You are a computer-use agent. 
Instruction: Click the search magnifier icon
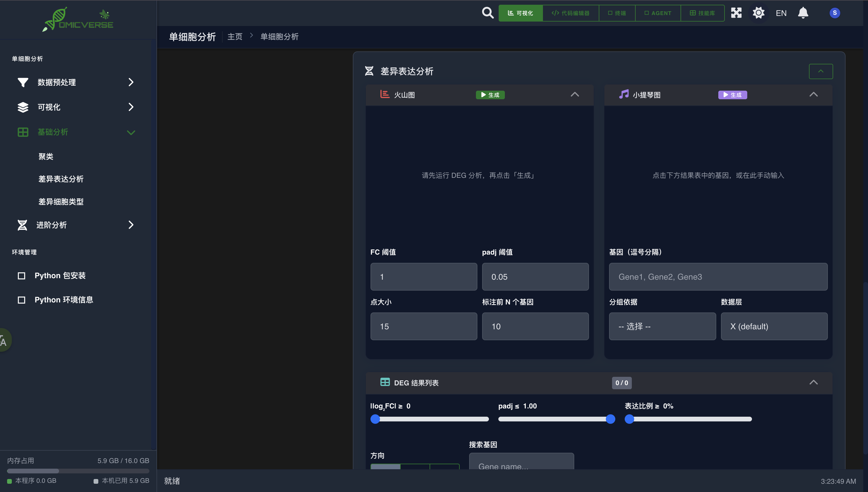pos(487,13)
